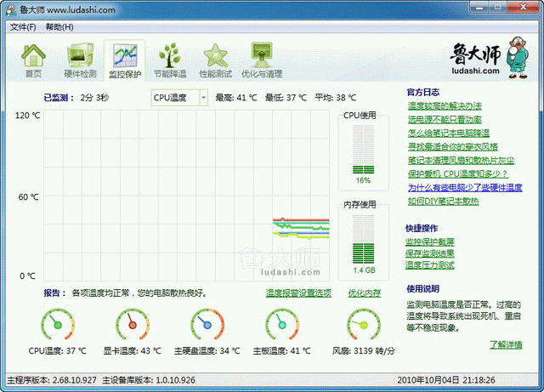
Task: Click 温度压力测试 shortcut link
Action: [430, 265]
